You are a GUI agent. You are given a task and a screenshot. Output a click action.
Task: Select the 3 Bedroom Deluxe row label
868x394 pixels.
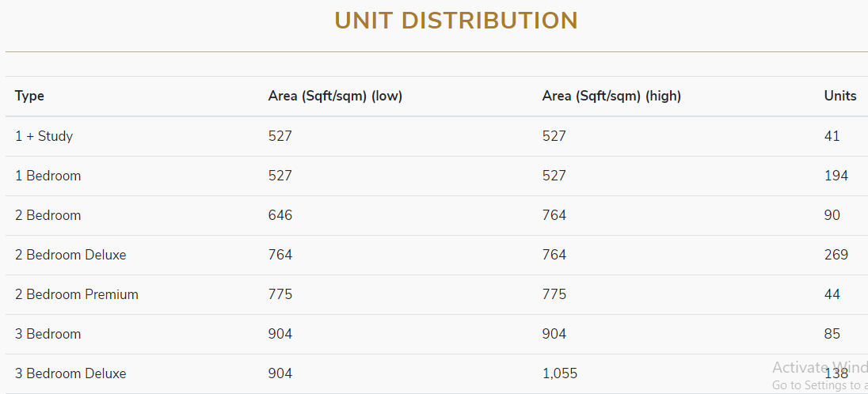70,373
